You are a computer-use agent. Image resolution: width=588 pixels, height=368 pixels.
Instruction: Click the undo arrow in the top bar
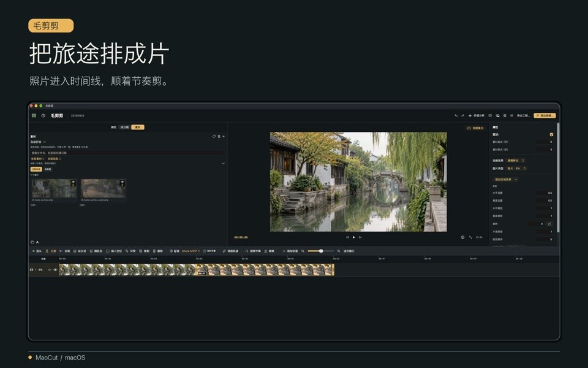pyautogui.click(x=456, y=116)
